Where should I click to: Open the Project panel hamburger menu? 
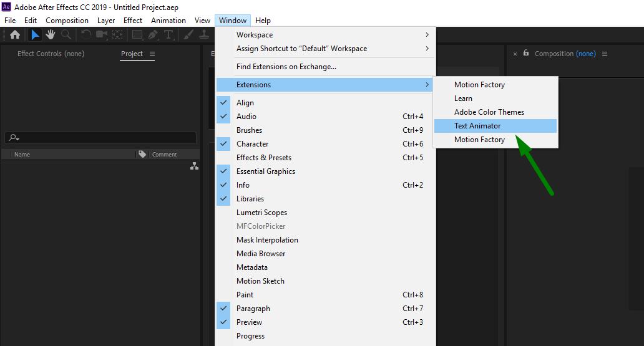[x=152, y=54]
